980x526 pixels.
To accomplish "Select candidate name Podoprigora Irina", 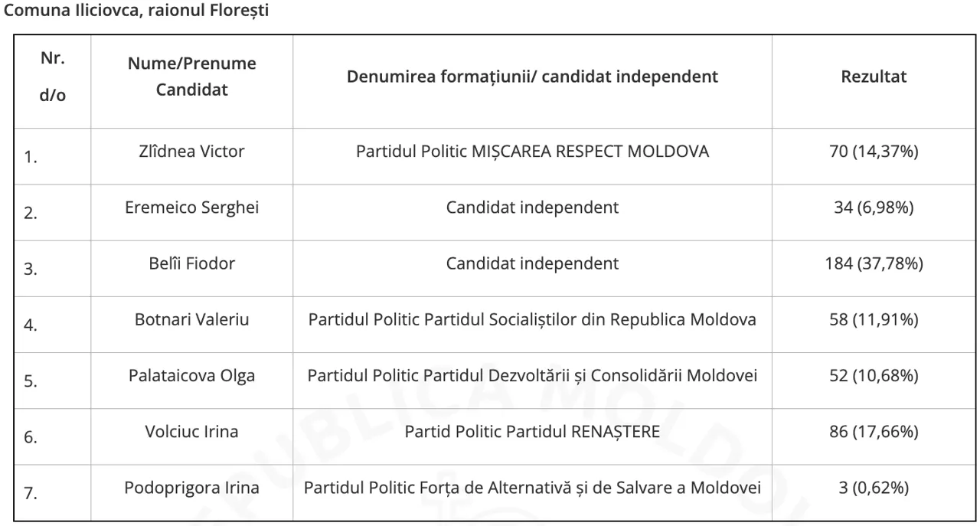I will click(x=191, y=487).
